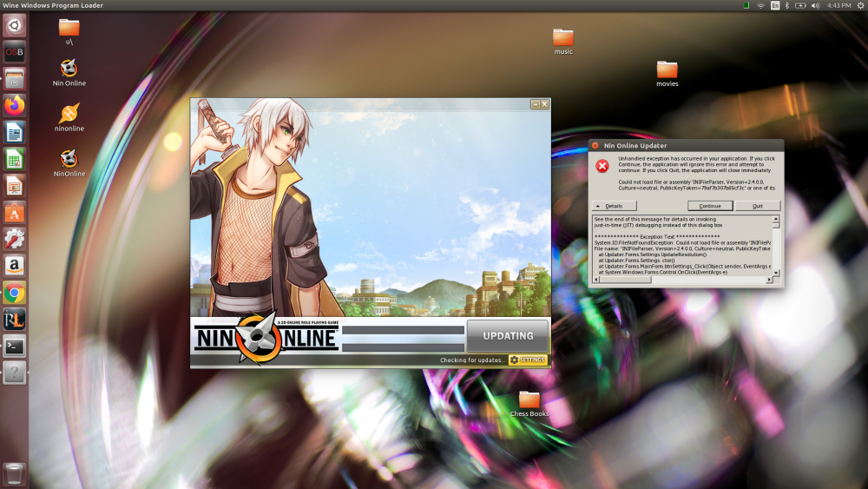Launch Ubuntu Software Center from dock

click(x=14, y=212)
